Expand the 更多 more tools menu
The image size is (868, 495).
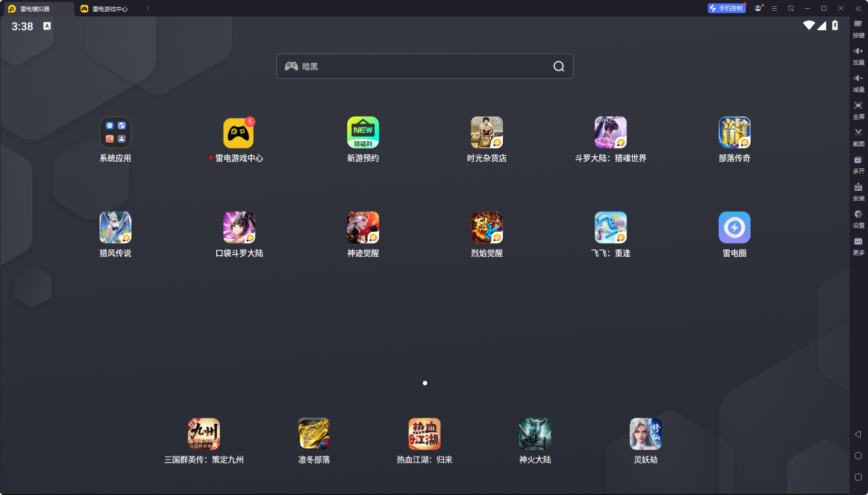click(858, 242)
